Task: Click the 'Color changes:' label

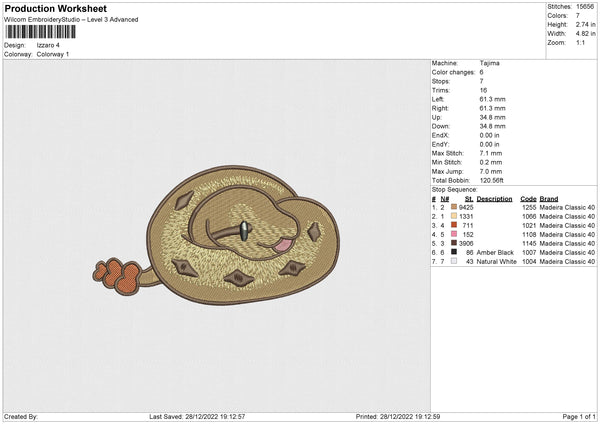Action: (x=453, y=72)
